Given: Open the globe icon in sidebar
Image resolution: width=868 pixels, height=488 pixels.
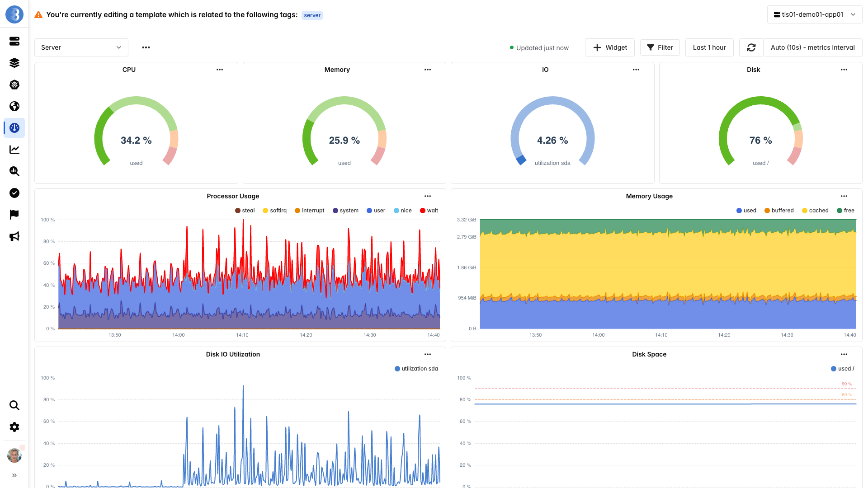Looking at the screenshot, I should [14, 106].
